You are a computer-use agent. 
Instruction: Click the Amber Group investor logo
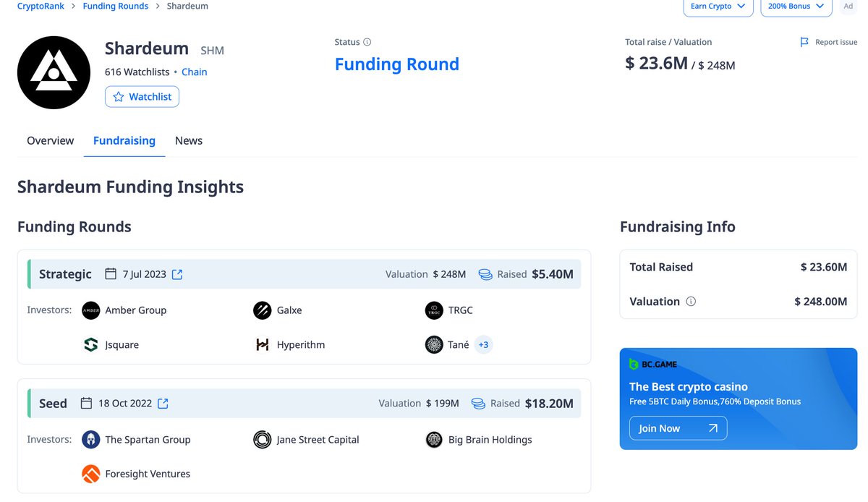point(91,310)
